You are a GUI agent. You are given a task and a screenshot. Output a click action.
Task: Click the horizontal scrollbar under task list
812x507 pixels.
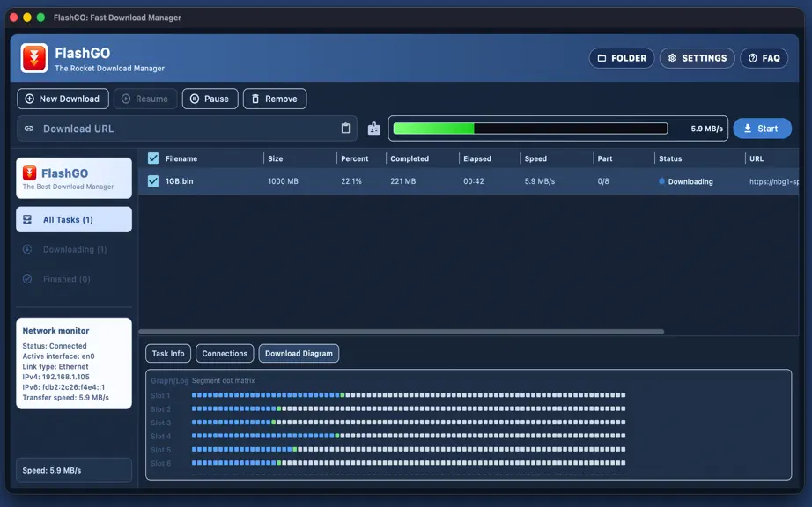[x=402, y=332]
